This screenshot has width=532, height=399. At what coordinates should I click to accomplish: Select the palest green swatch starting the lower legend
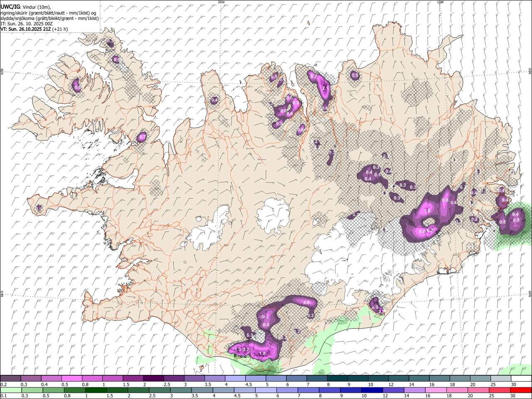11,390
